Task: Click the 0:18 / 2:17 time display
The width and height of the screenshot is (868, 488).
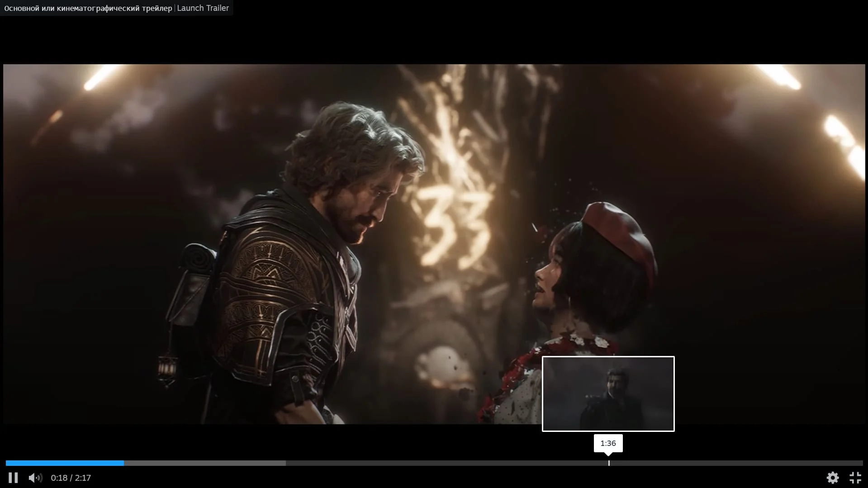Action: [x=71, y=478]
